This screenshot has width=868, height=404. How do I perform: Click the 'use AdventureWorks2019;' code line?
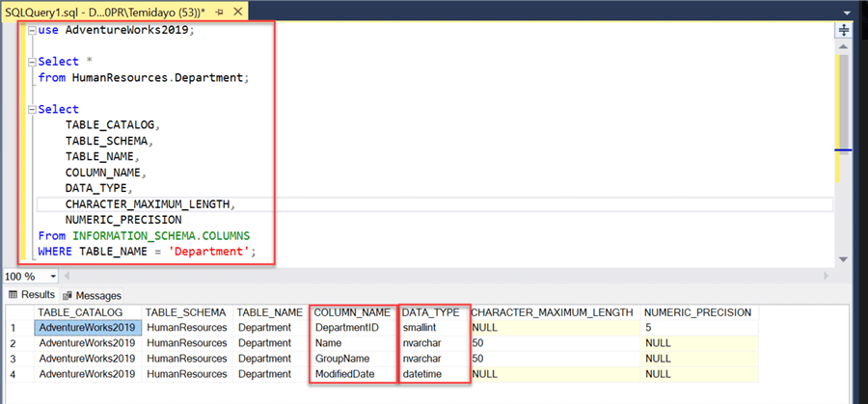[x=117, y=31]
